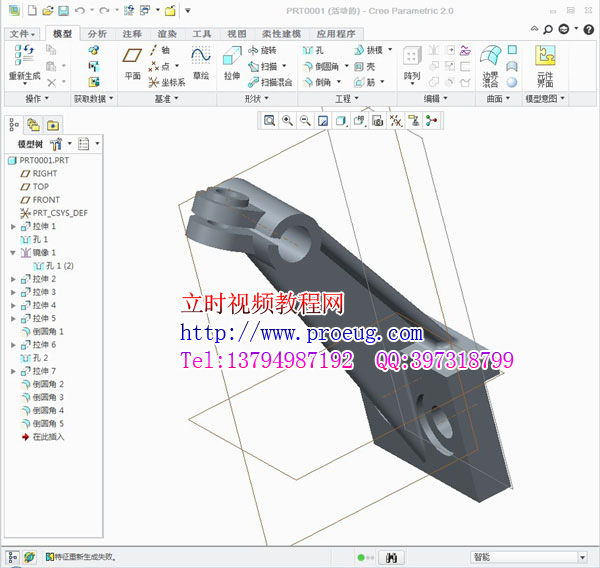Image resolution: width=600 pixels, height=568 pixels.
Task: Click the Open file folder icon
Action: pos(47,10)
